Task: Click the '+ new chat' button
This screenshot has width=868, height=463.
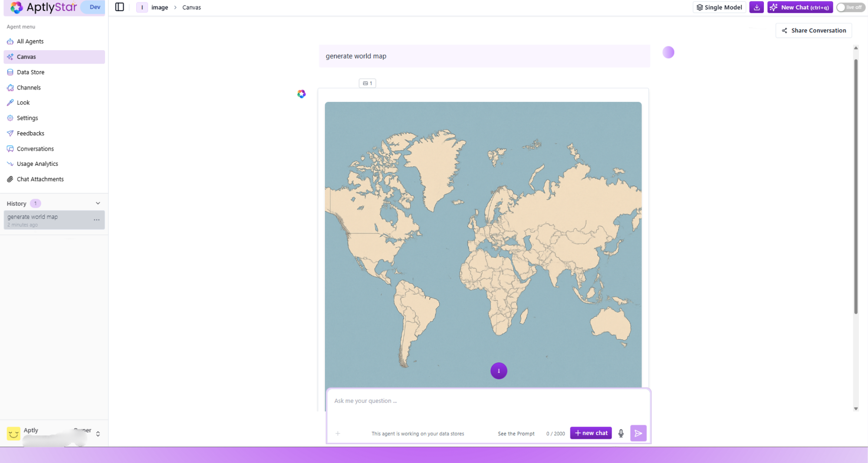Action: 591,433
